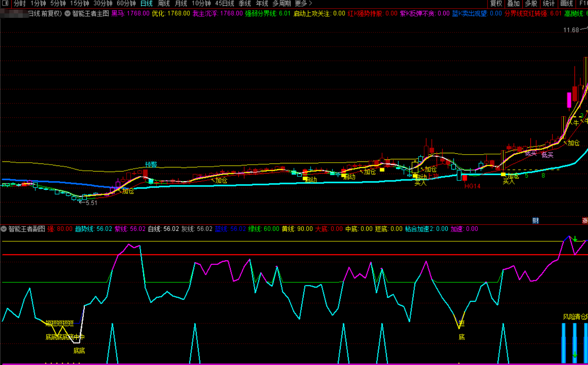Click the 蓝K卖出观望 label
Image resolution: width=588 pixels, height=365 pixels.
coord(469,13)
